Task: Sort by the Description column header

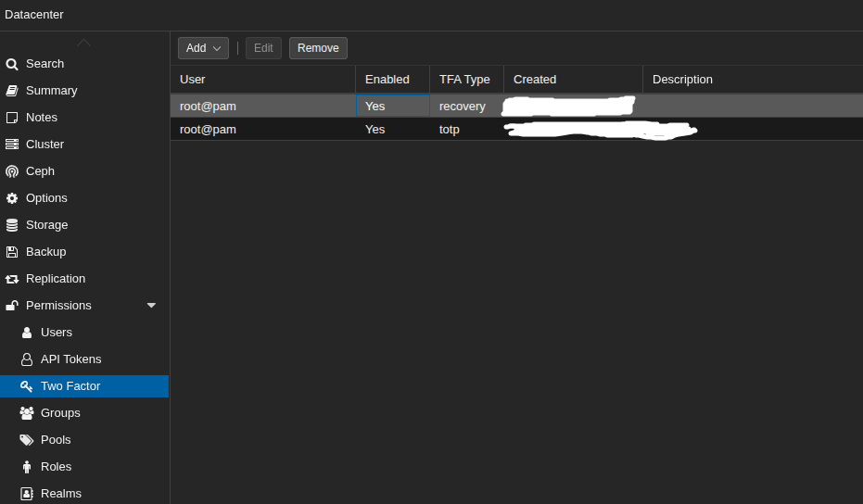Action: (753, 80)
